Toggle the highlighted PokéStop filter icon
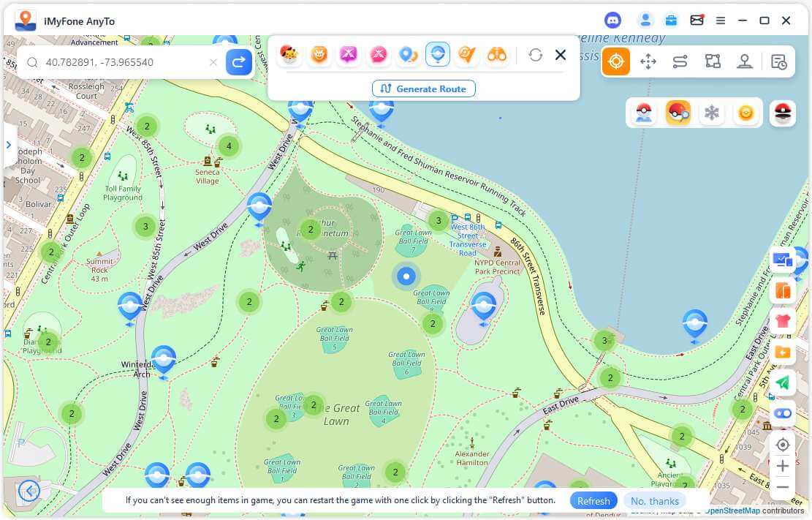The height and width of the screenshot is (520, 812). coord(438,54)
